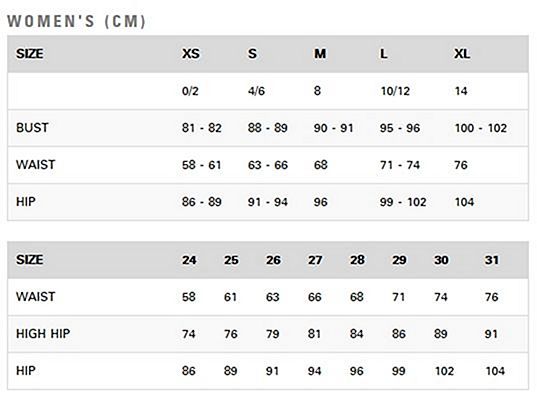Select hip value 102 in second table

coord(444,371)
